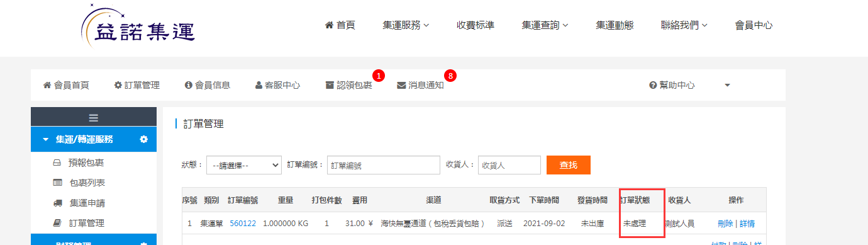Click 刪除 for order 560122
Image resolution: width=868 pixels, height=245 pixels.
725,223
